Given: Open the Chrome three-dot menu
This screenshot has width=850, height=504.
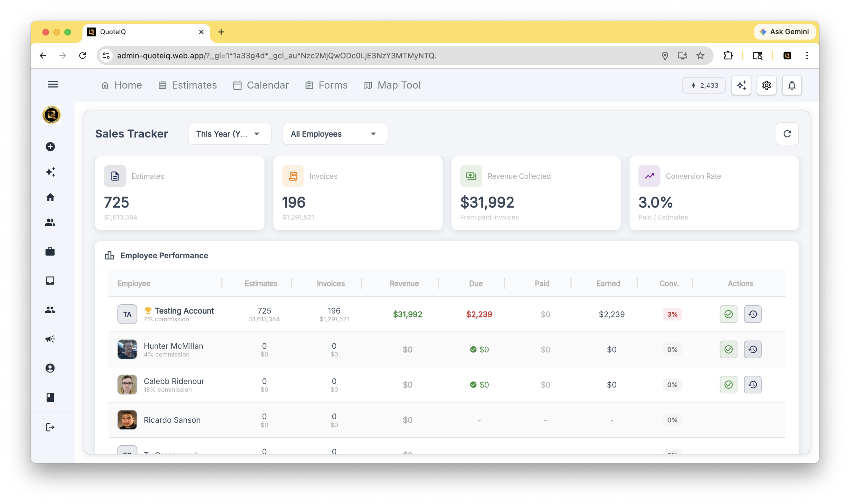Looking at the screenshot, I should 807,55.
